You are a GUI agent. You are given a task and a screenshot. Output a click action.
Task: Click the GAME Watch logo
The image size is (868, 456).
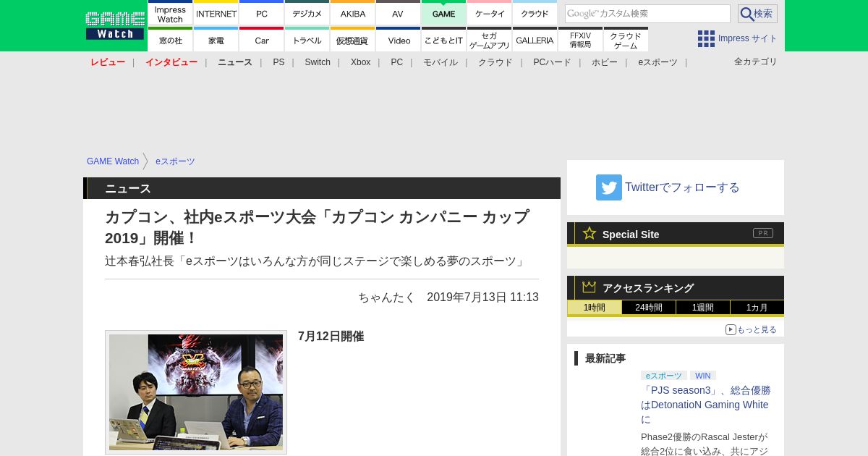[114, 25]
